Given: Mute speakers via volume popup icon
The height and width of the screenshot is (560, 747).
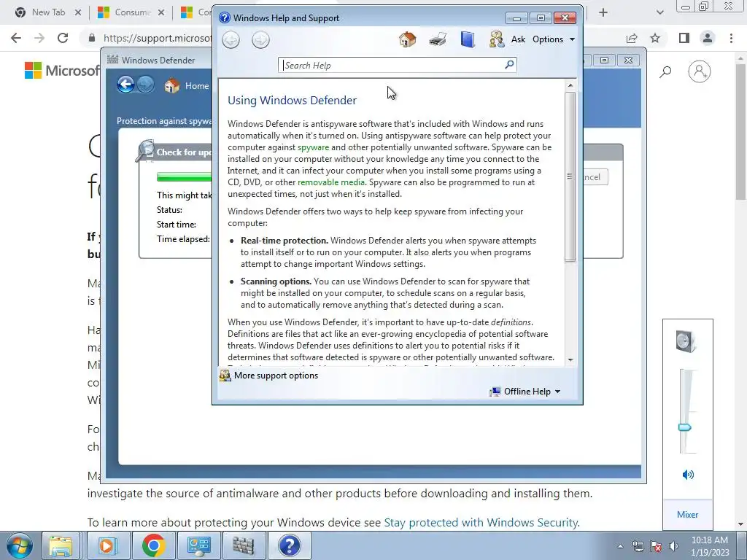Looking at the screenshot, I should pos(688,474).
